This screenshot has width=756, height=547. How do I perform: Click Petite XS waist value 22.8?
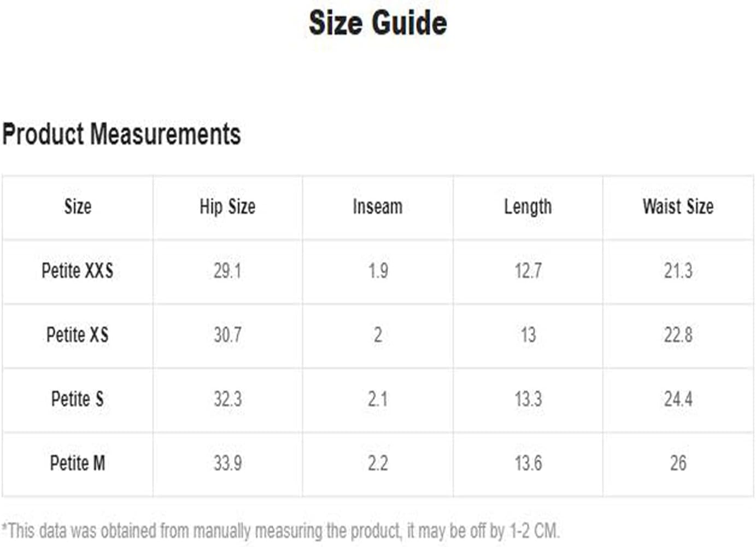[678, 334]
